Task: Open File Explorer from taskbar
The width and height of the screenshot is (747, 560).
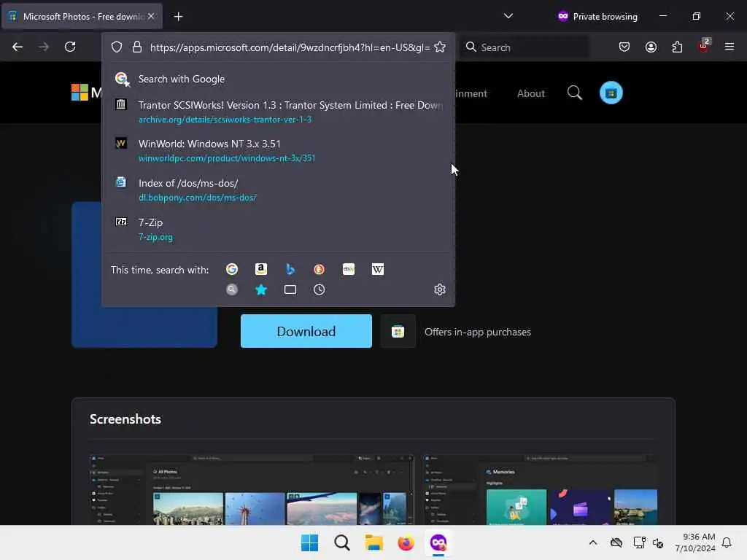Action: coord(374,542)
